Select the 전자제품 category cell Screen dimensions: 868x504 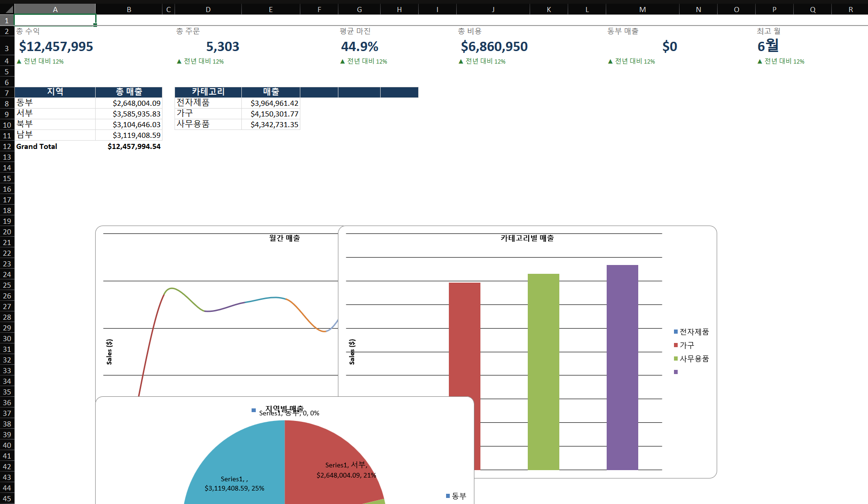[208, 103]
